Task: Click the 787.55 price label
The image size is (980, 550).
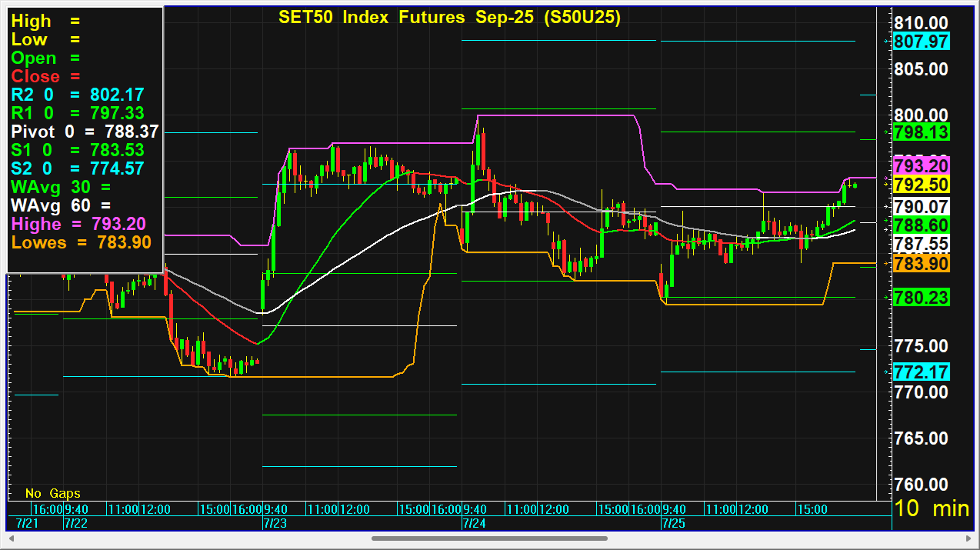Action: click(x=922, y=244)
